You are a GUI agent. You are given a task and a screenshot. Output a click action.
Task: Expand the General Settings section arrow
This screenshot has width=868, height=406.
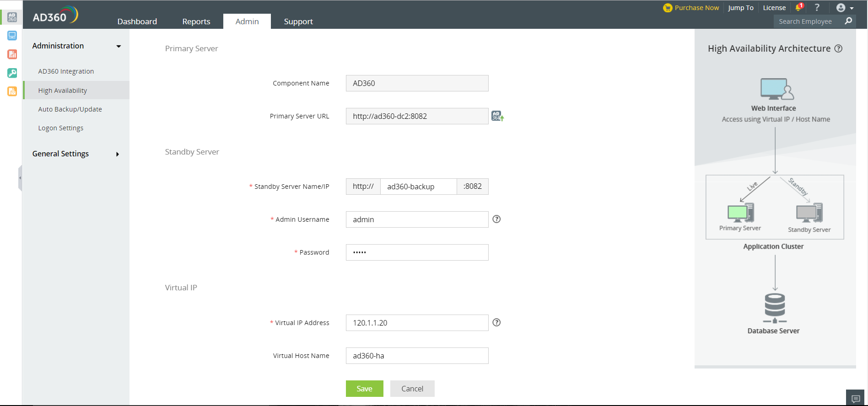pos(118,154)
